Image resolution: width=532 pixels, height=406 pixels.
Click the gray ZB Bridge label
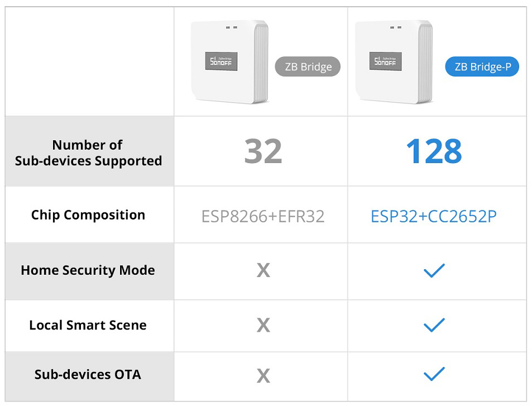click(x=308, y=67)
